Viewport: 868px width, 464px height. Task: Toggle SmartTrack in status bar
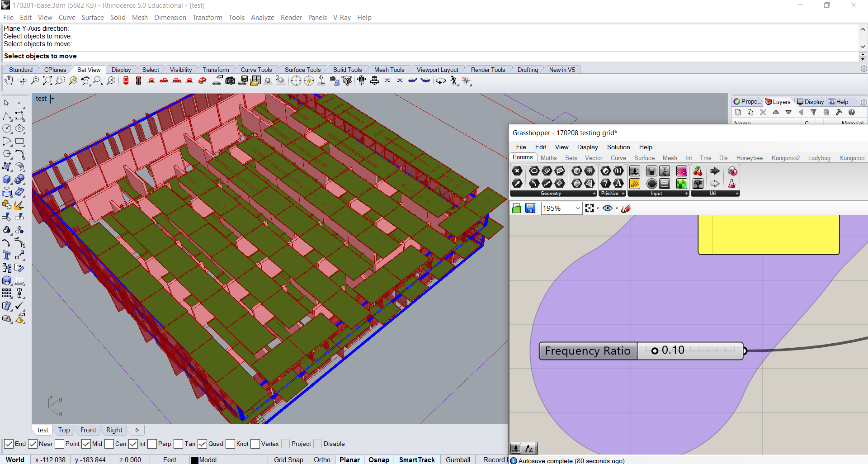416,459
